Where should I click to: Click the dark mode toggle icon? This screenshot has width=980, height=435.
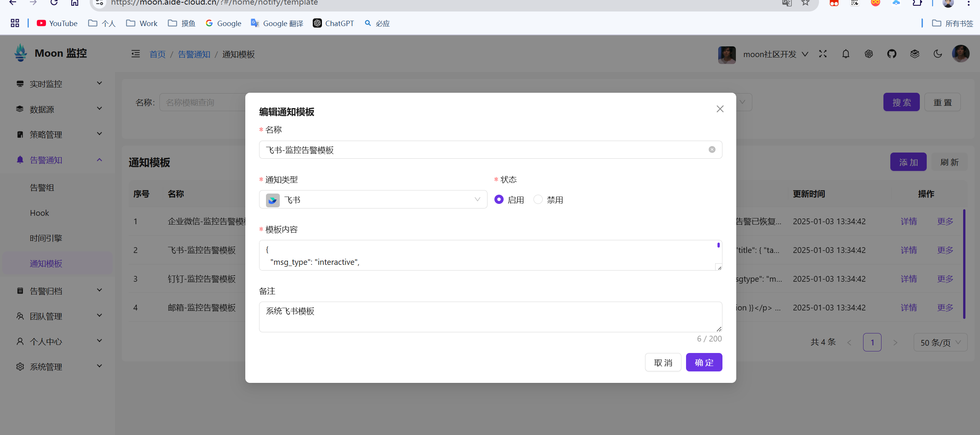pyautogui.click(x=937, y=54)
